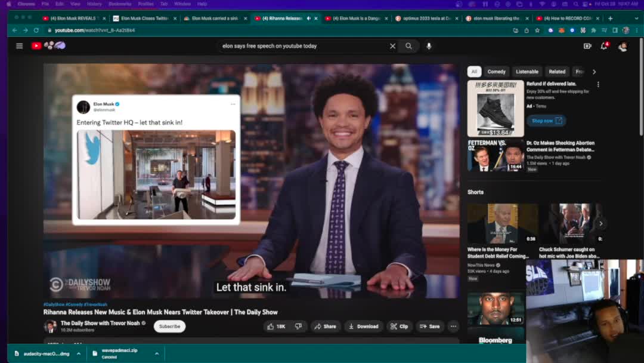The width and height of the screenshot is (644, 363).
Task: Select the Related filter chip
Action: pyautogui.click(x=557, y=72)
